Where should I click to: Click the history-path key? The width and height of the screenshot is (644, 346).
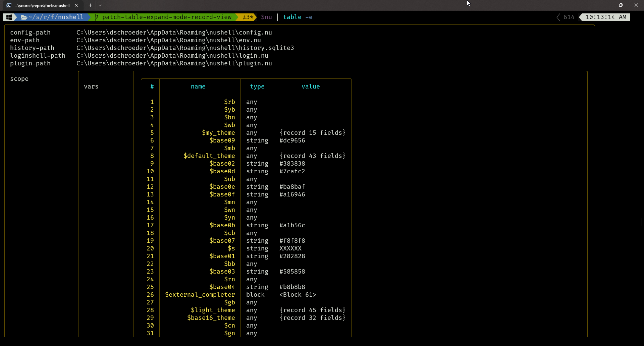point(32,48)
